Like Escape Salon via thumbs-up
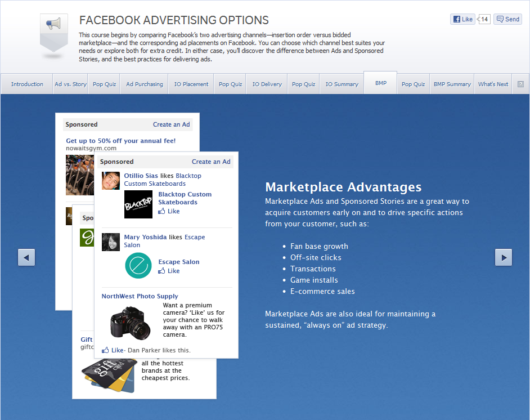Screen dimensions: 530x420 [x=169, y=271]
